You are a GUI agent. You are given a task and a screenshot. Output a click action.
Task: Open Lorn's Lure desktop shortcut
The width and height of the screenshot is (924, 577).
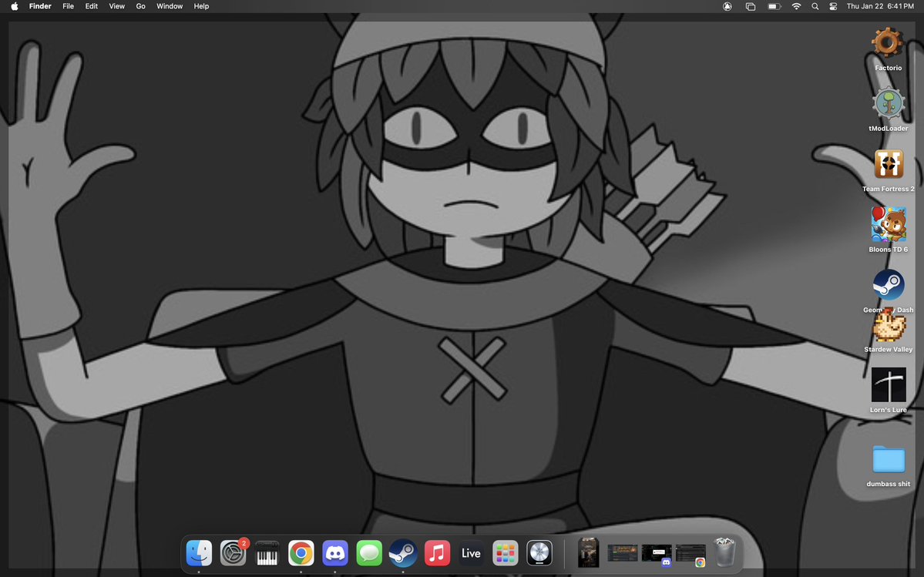tap(889, 384)
